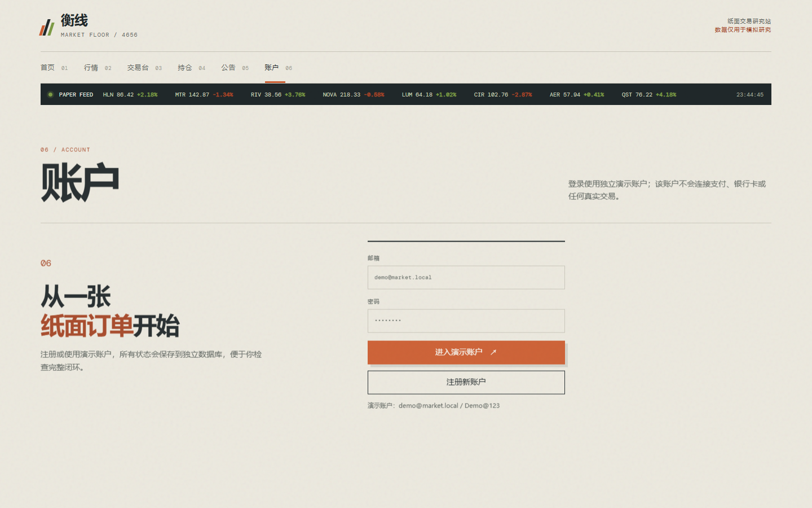Click the AER 57.94 ticker item
The image size is (812, 508).
coord(577,95)
